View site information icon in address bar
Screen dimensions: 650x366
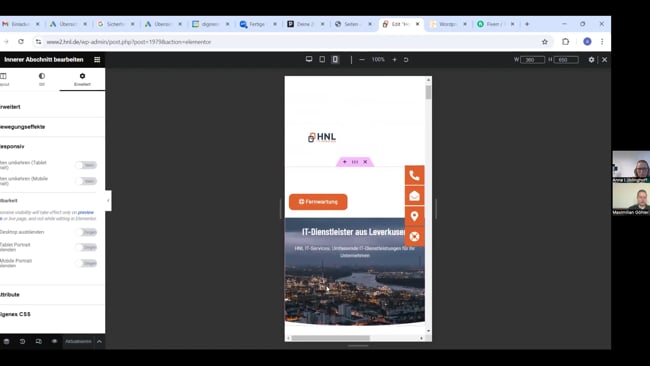(38, 41)
